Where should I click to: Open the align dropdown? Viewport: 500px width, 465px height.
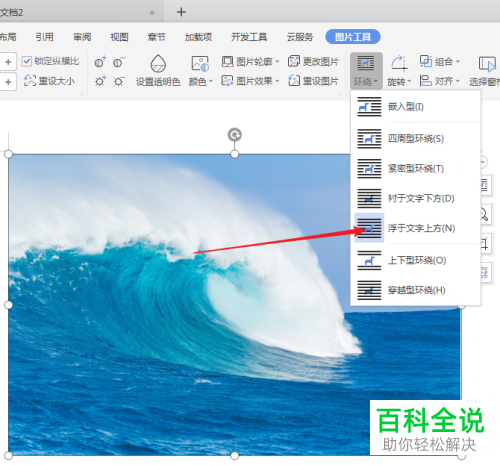coord(440,81)
